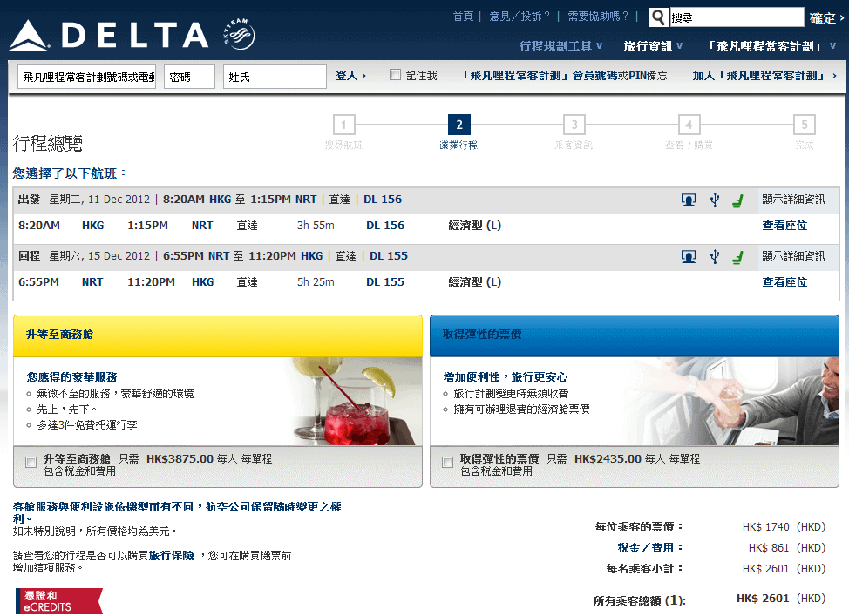
Task: Click USB power icon for return flight DL 155
Action: click(715, 256)
